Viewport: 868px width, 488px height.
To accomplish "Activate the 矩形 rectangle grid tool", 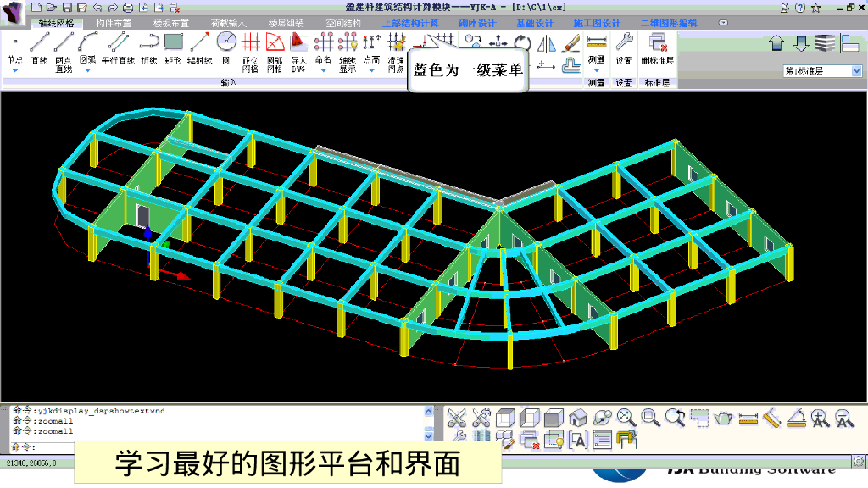I will 172,42.
